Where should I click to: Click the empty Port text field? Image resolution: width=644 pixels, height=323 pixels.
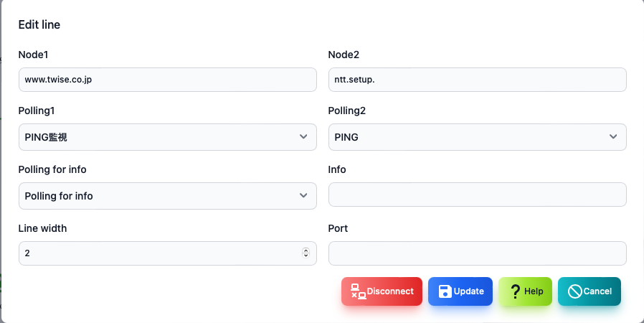click(477, 253)
